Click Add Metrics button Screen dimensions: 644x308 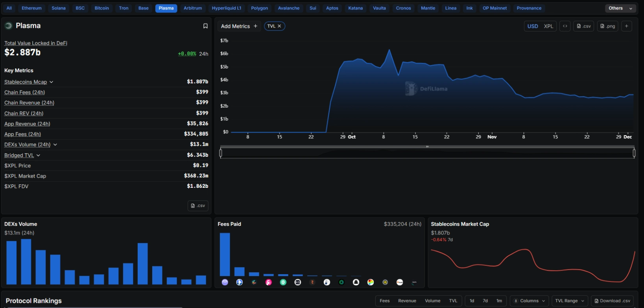point(239,26)
